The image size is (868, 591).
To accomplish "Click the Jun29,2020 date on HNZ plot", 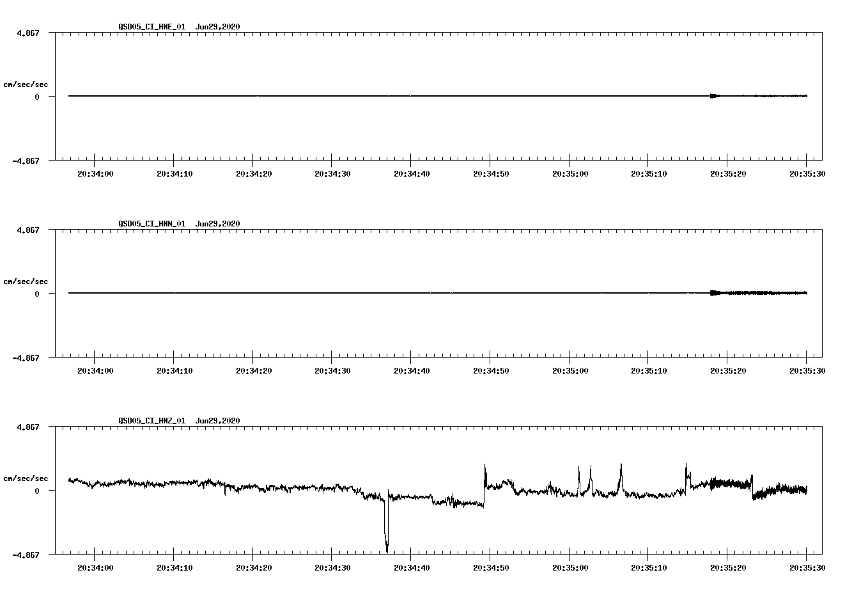I will [x=218, y=421].
